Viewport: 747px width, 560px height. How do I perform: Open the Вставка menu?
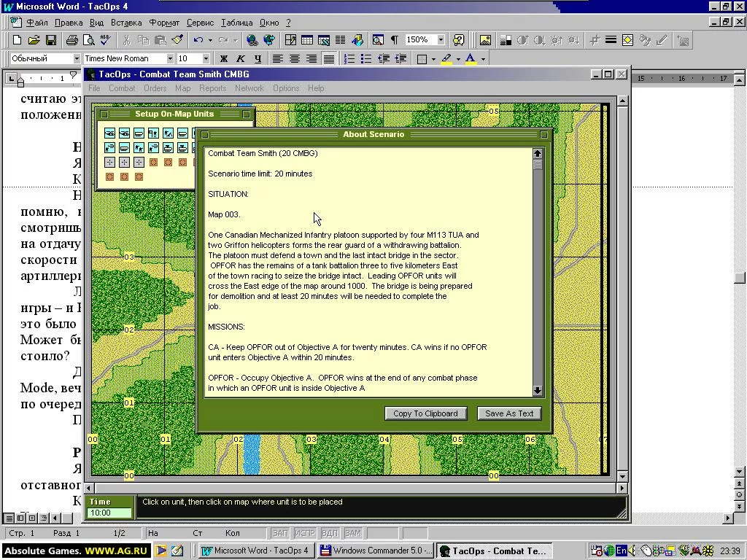click(x=126, y=23)
